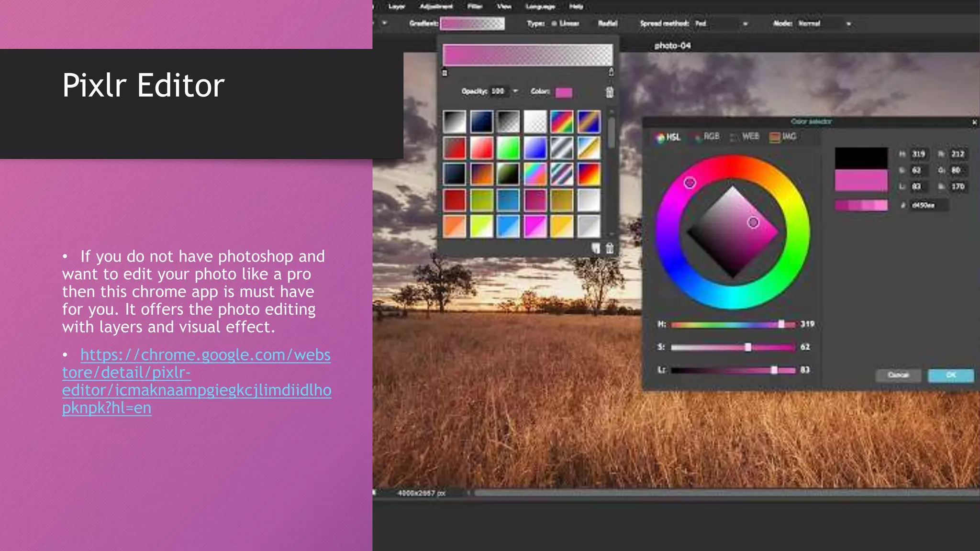The width and height of the screenshot is (980, 551).
Task: Click the H value field showing 319
Action: (x=919, y=154)
